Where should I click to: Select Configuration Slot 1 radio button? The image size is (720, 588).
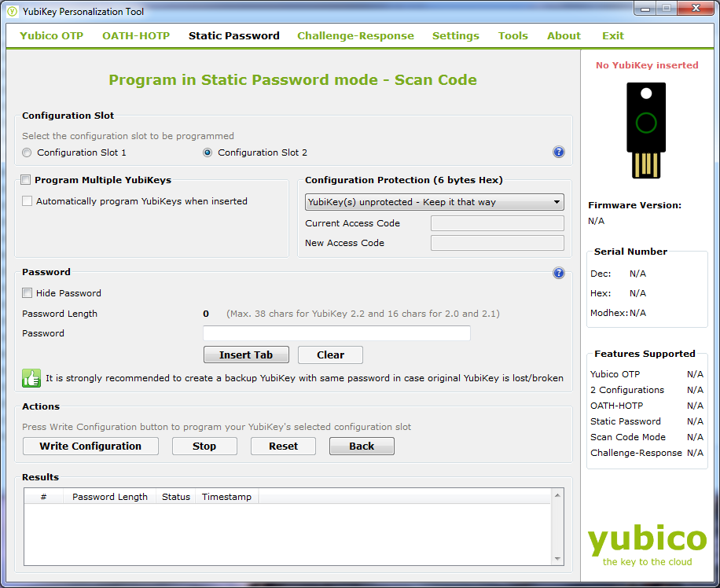pyautogui.click(x=27, y=153)
